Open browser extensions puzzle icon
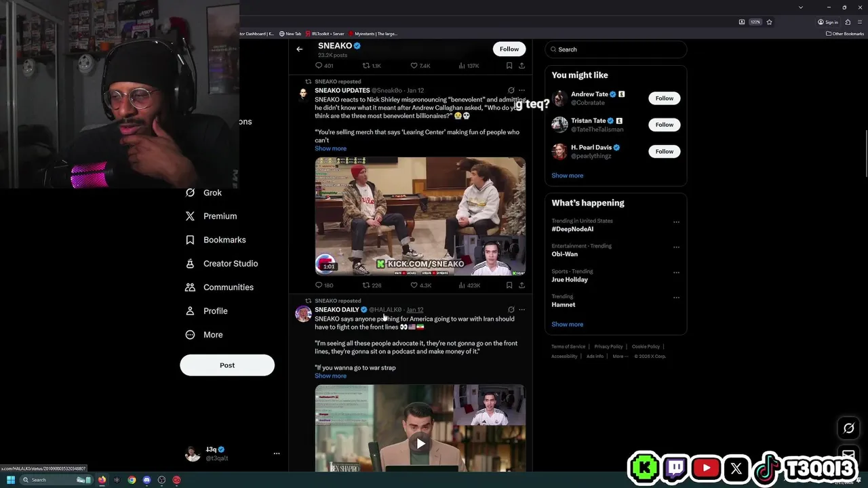The height and width of the screenshot is (488, 868). [x=848, y=22]
